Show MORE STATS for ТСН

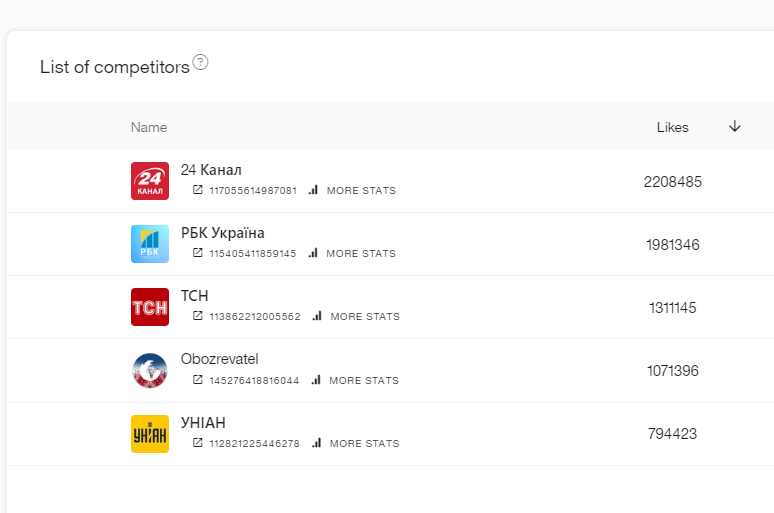click(364, 317)
